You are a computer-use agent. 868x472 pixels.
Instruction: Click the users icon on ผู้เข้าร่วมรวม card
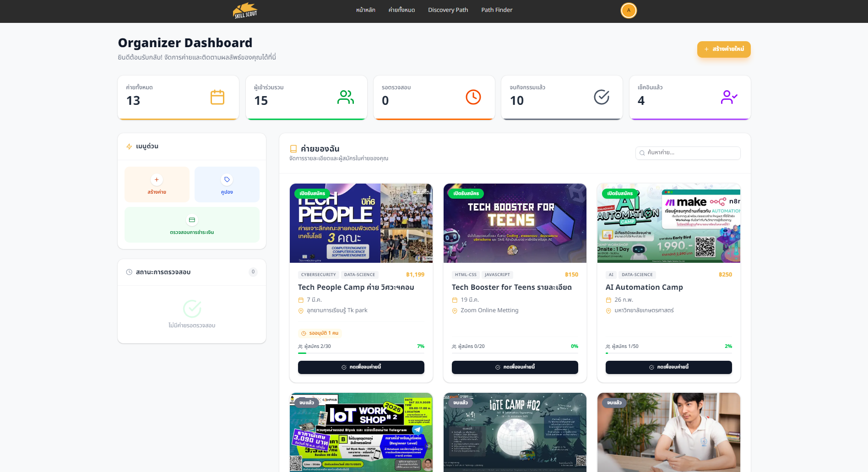(x=346, y=97)
